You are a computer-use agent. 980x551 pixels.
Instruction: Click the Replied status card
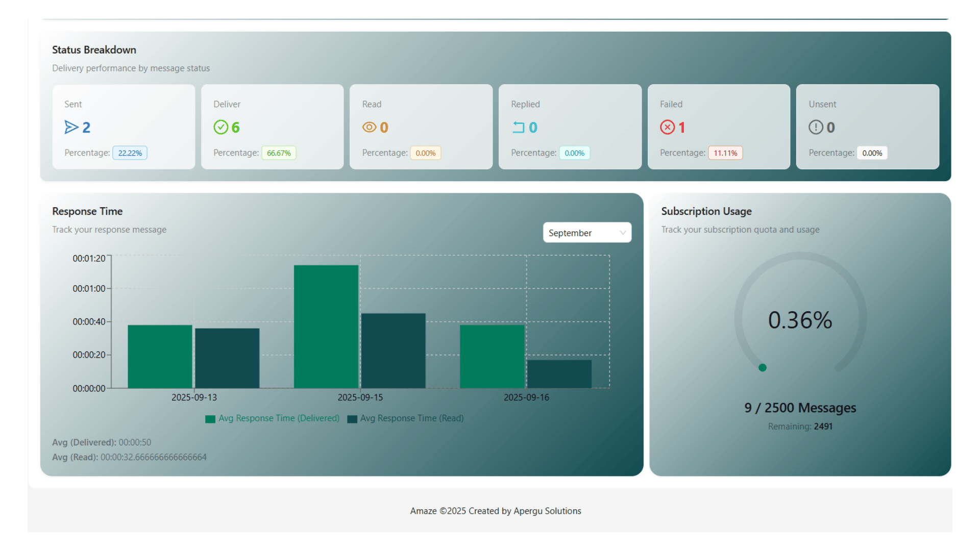tap(570, 127)
